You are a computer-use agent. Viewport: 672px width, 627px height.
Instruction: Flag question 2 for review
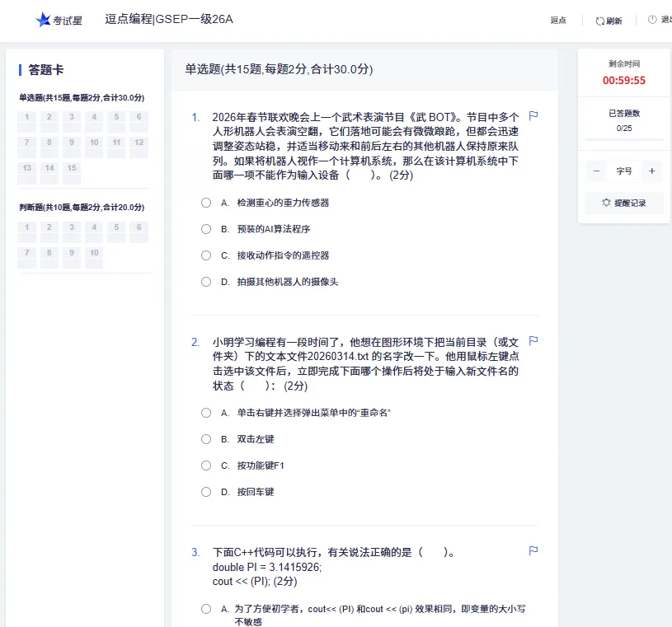tap(533, 341)
